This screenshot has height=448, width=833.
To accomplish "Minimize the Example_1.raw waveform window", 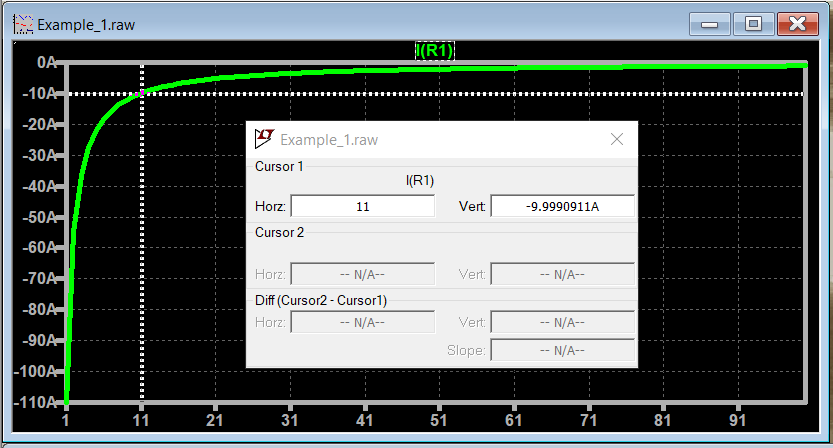I will coord(708,24).
